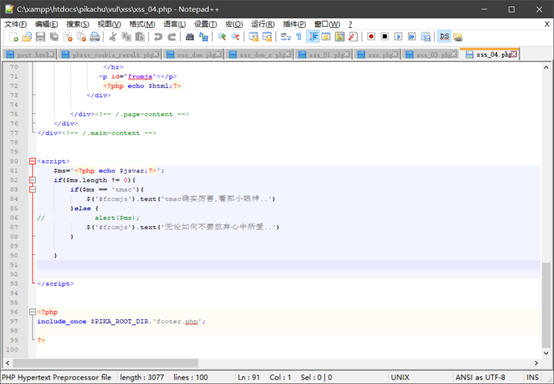
Task: Collapse the PHP block at line 96
Action: tap(32, 312)
